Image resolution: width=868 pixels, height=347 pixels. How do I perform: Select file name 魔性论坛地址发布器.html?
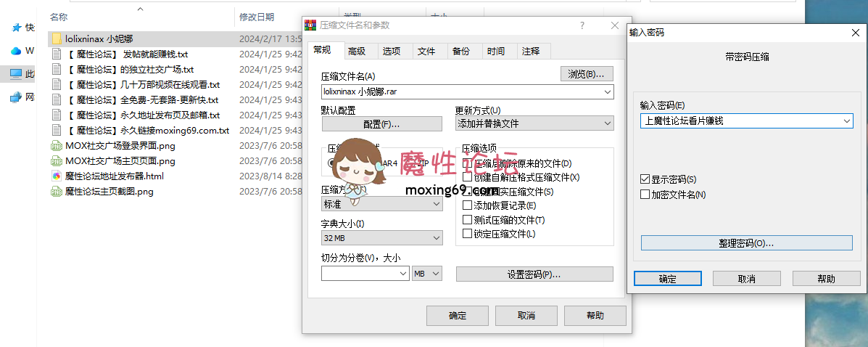[115, 176]
